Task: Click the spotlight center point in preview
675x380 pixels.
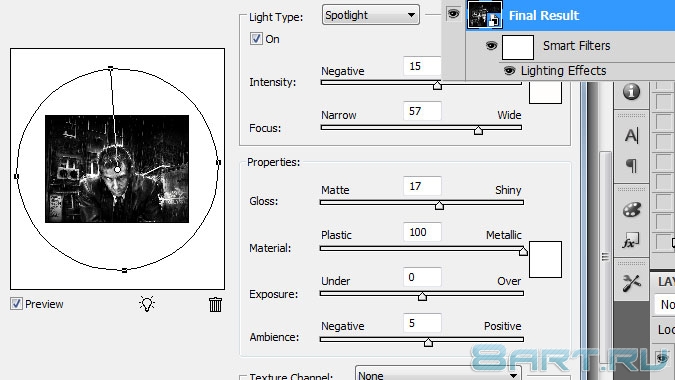Action: click(118, 170)
